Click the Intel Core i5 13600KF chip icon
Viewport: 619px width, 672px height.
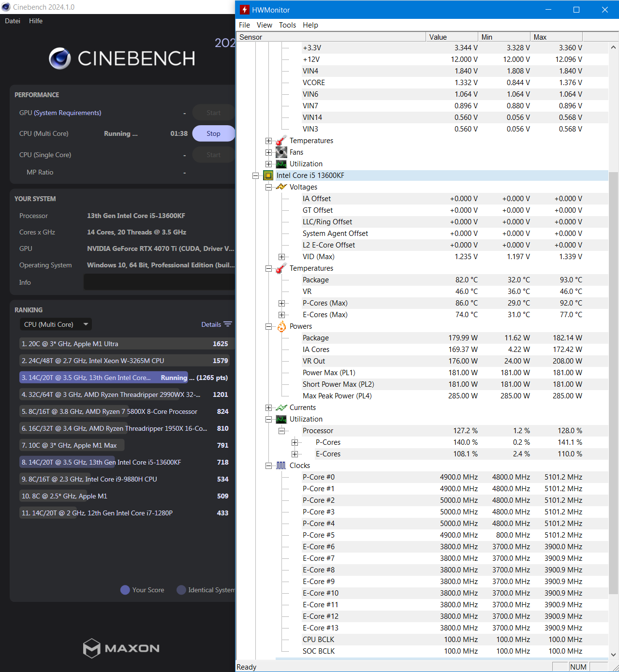[x=268, y=175]
